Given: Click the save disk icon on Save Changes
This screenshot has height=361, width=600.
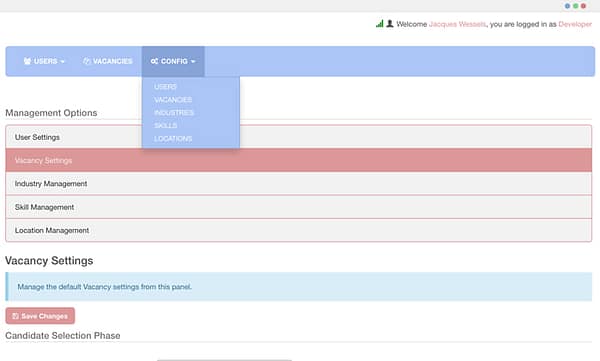Looking at the screenshot, I should 15,316.
